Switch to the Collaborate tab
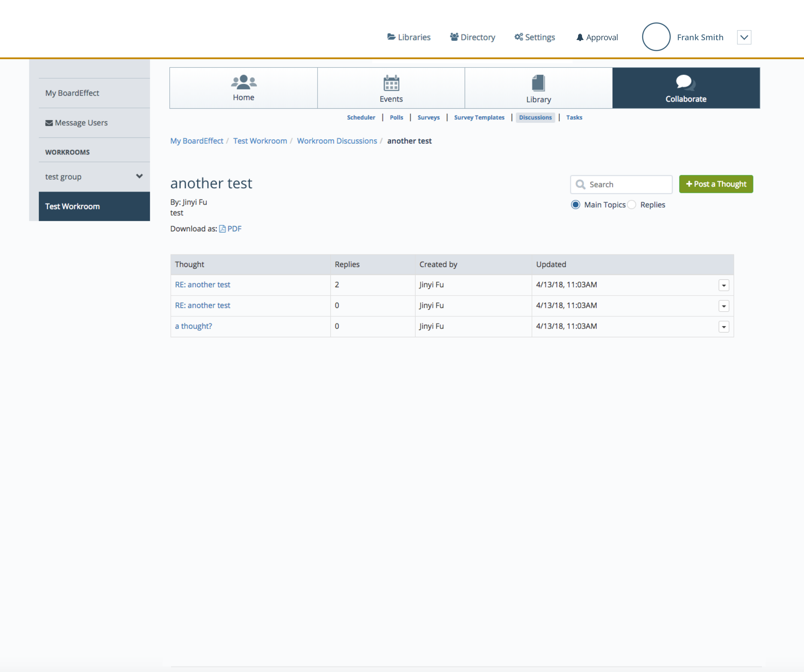Screen dimensions: 804x672 point(686,88)
